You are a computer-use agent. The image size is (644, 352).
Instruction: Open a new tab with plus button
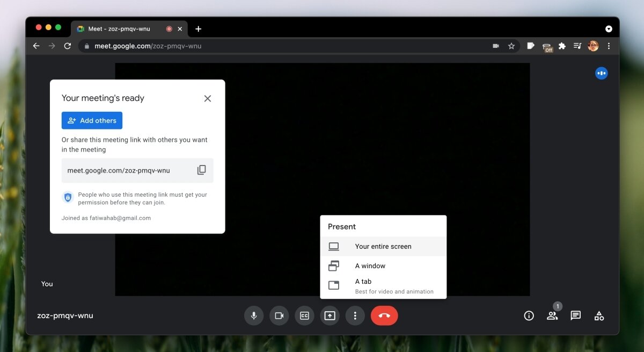tap(198, 29)
